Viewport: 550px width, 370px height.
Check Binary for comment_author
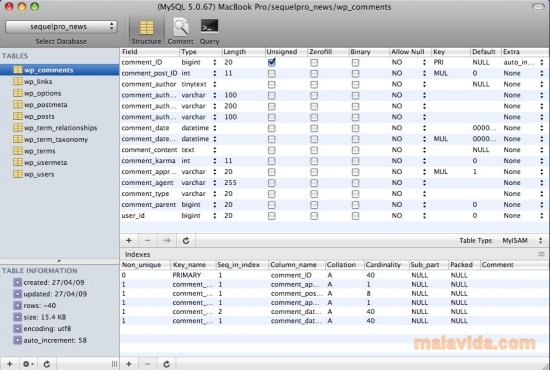pos(355,85)
